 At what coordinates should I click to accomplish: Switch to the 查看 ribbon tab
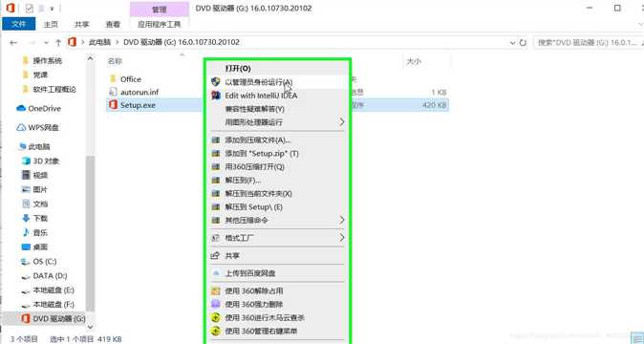click(113, 25)
